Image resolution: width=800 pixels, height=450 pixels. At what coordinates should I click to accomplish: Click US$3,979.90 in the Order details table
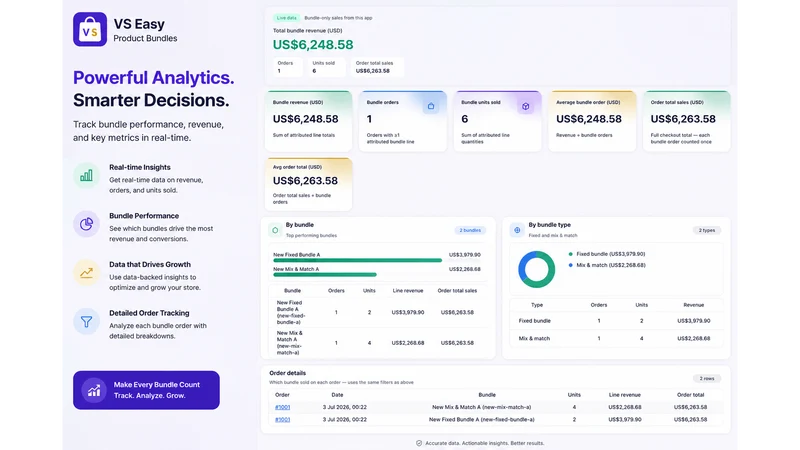624,419
